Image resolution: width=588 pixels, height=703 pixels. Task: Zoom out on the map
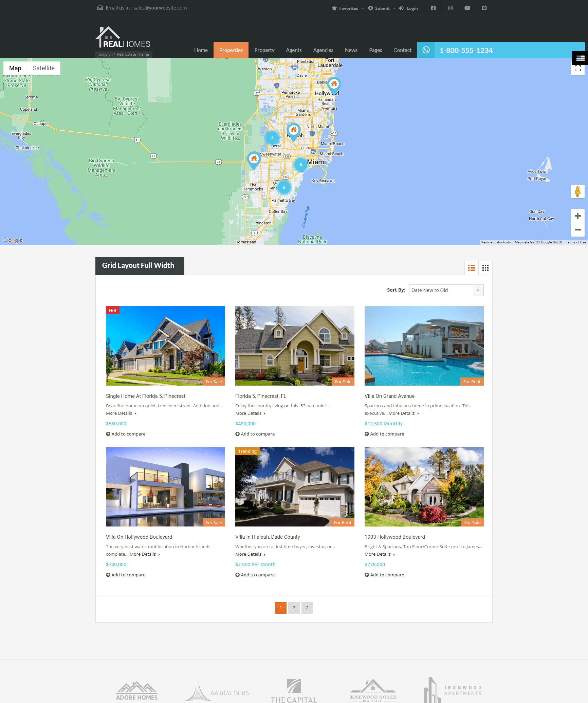[577, 230]
